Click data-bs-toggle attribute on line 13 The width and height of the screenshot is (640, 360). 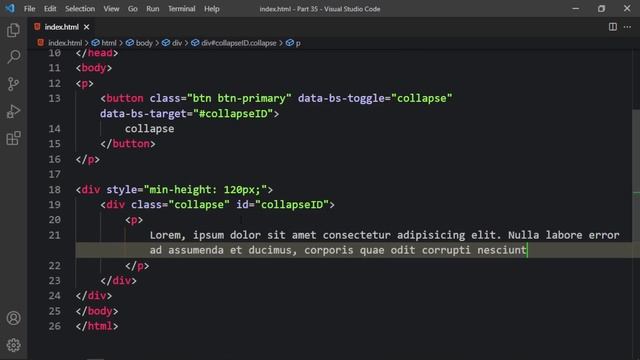tap(341, 98)
